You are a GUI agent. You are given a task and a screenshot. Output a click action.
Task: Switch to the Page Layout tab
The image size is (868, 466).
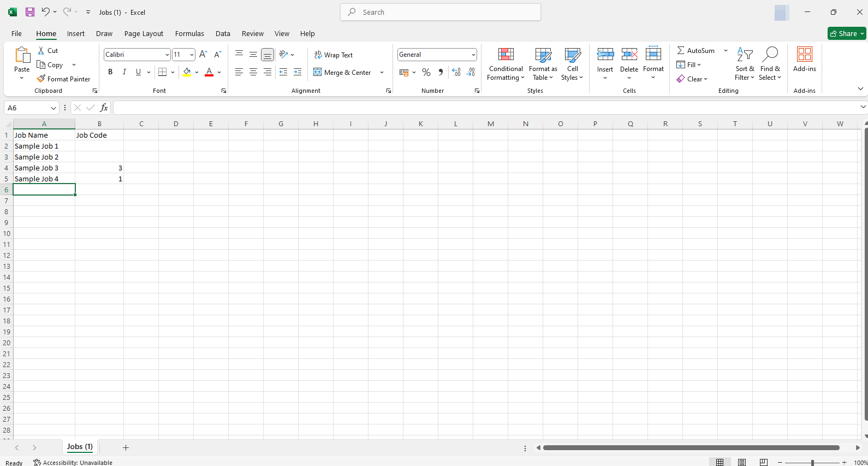point(144,34)
